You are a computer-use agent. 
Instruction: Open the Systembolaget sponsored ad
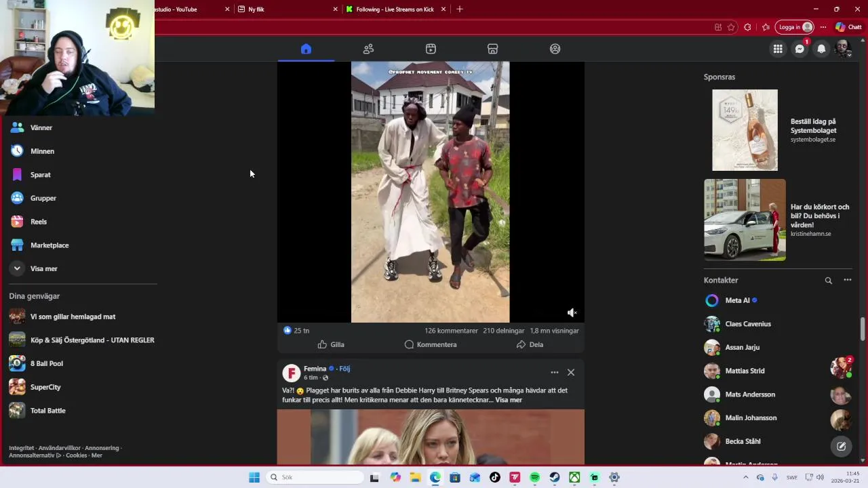pyautogui.click(x=778, y=130)
